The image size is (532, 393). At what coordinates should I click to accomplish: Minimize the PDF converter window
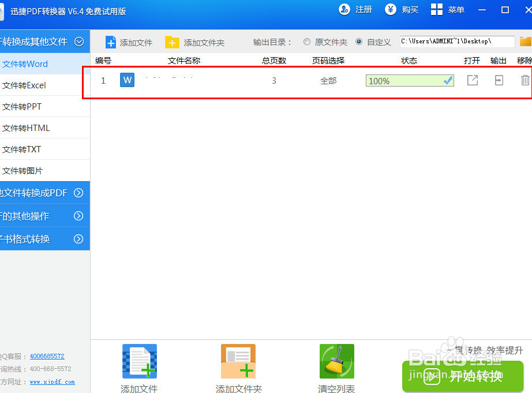482,10
